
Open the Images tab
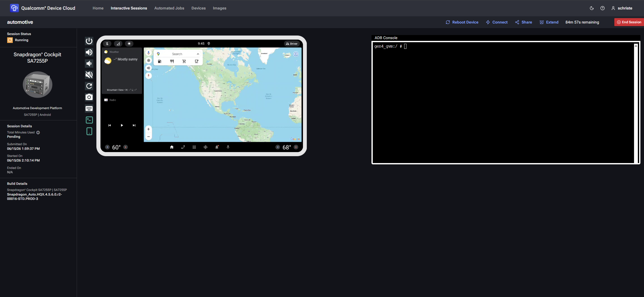click(x=220, y=8)
